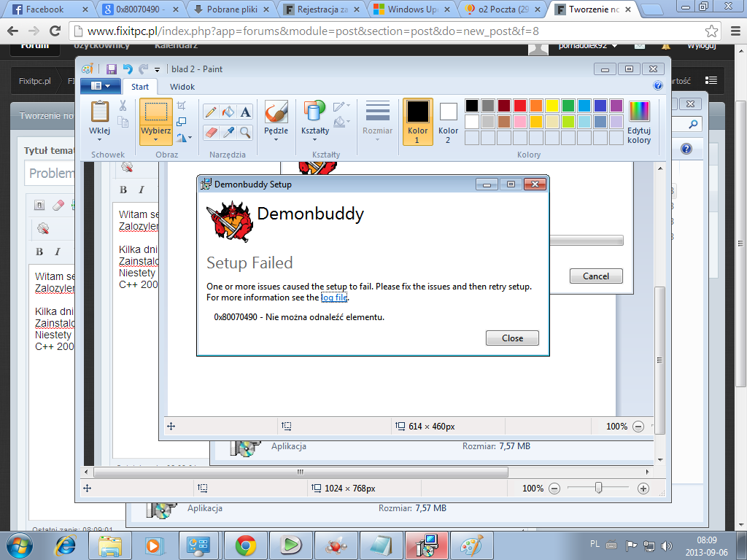Image resolution: width=747 pixels, height=560 pixels.
Task: Open the Chrome hamburger menu
Action: [735, 31]
